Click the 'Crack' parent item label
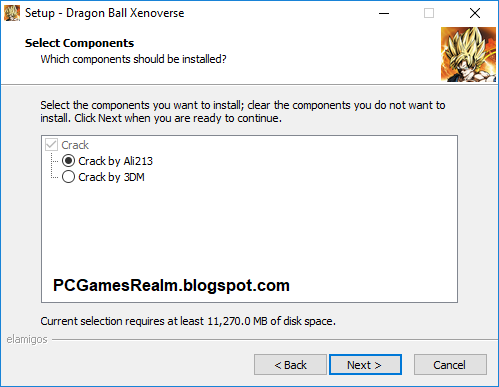Image resolution: width=499 pixels, height=387 pixels. tap(75, 145)
